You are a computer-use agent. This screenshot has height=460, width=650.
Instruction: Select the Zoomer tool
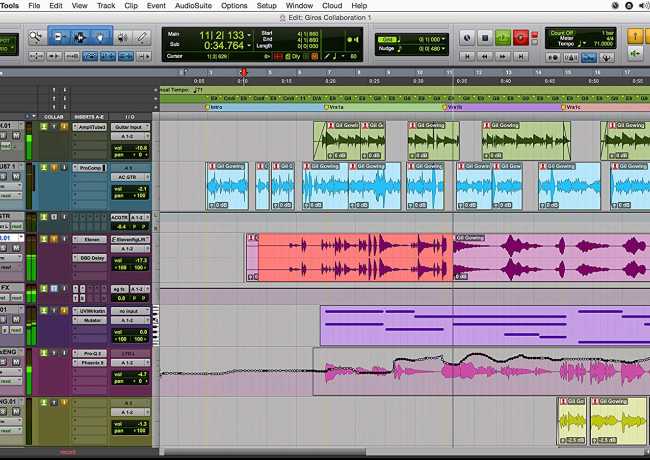(36, 37)
